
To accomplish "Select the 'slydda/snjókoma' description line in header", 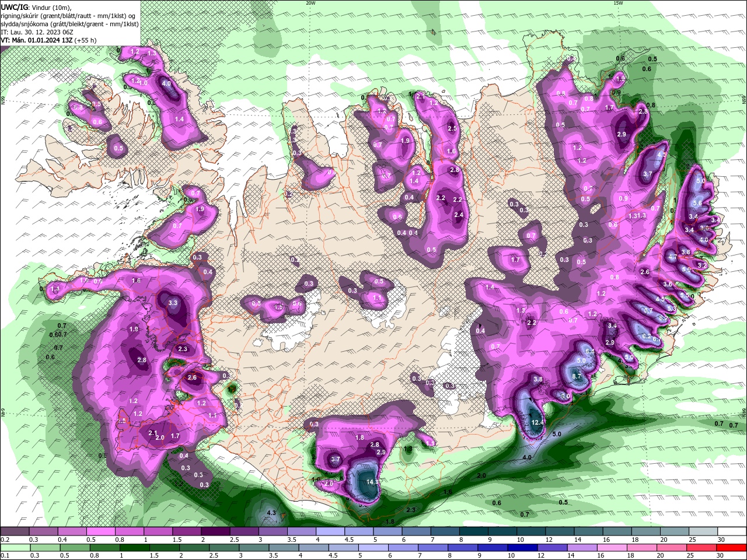I will click(69, 24).
